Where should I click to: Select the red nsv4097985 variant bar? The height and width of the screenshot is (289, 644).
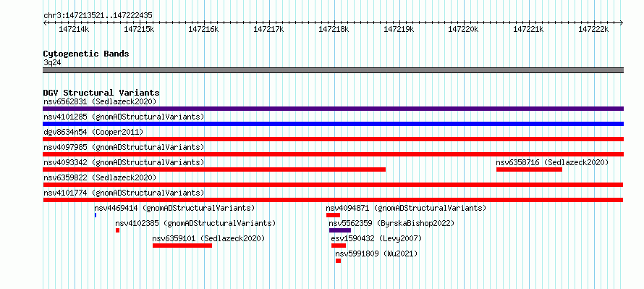pos(333,154)
